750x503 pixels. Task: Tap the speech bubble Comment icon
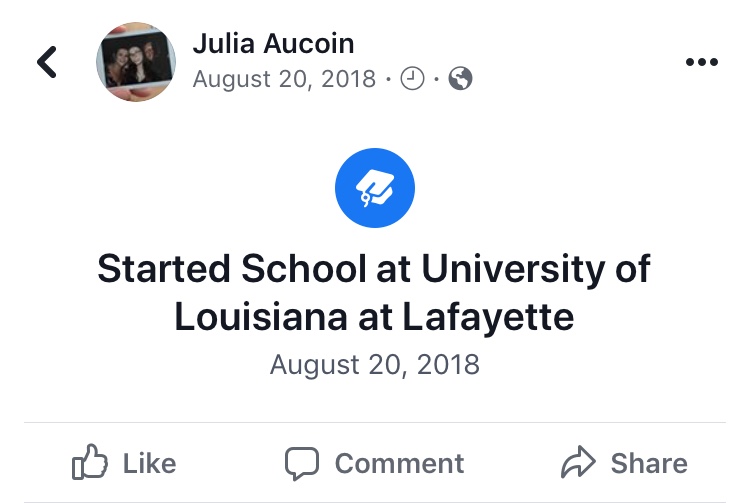tap(302, 463)
